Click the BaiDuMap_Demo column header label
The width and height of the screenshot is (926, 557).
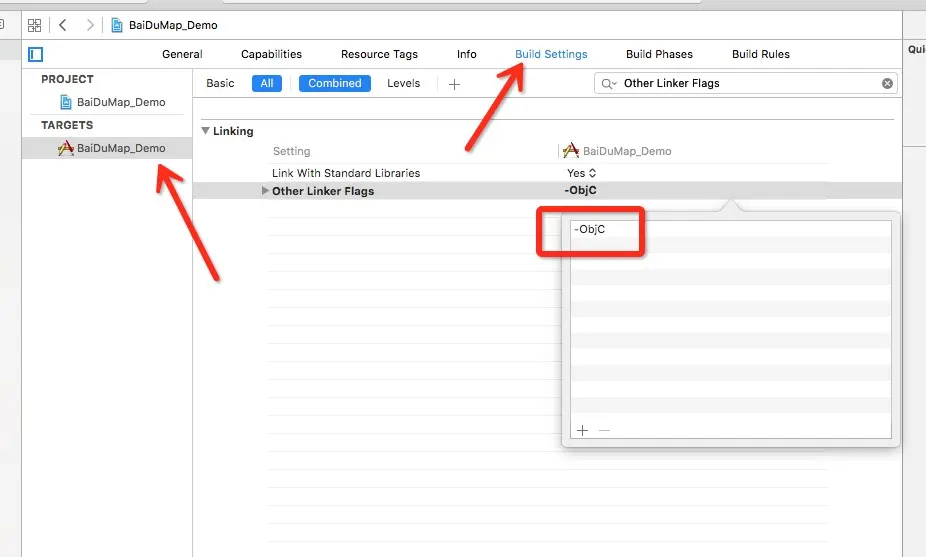coord(627,151)
